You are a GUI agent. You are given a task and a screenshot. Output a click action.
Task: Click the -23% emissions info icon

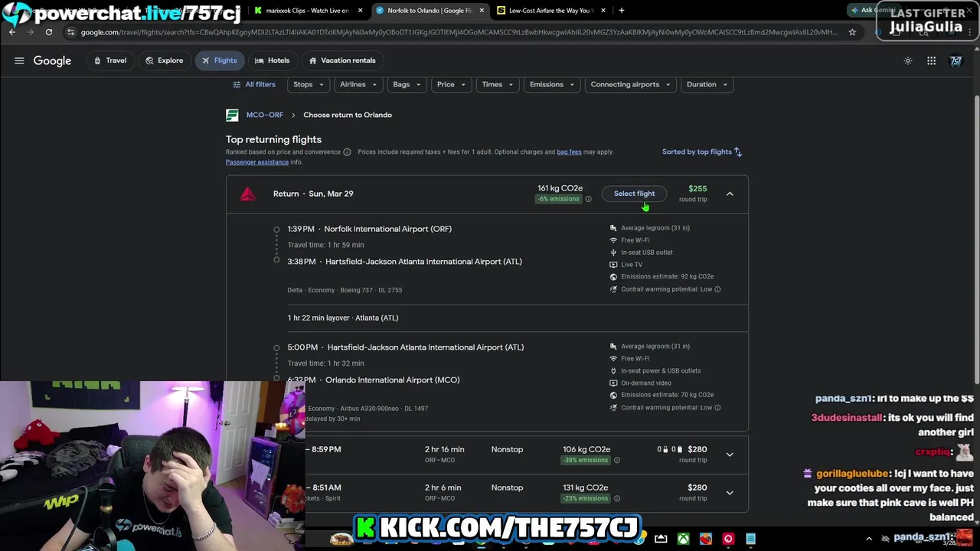pyautogui.click(x=617, y=498)
